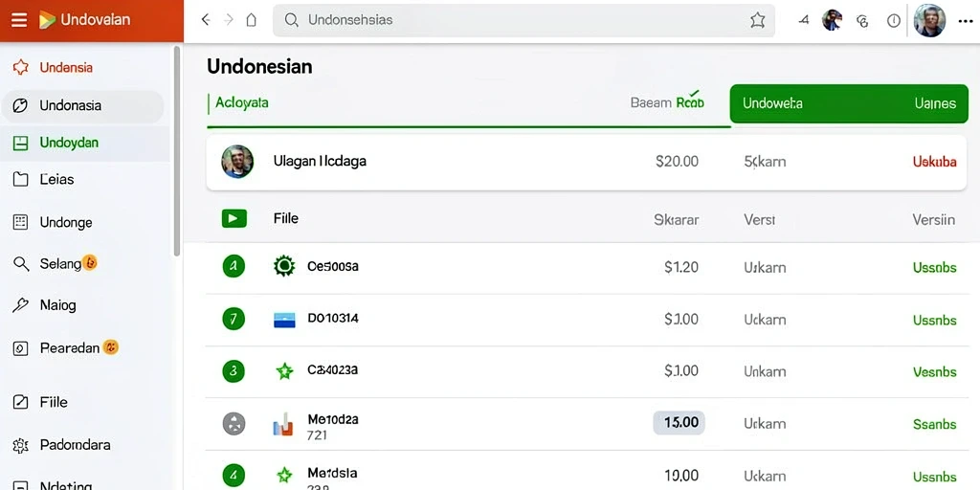Image resolution: width=980 pixels, height=490 pixels.
Task: Toggle the green circle badge on the D010314 row
Action: point(234,320)
